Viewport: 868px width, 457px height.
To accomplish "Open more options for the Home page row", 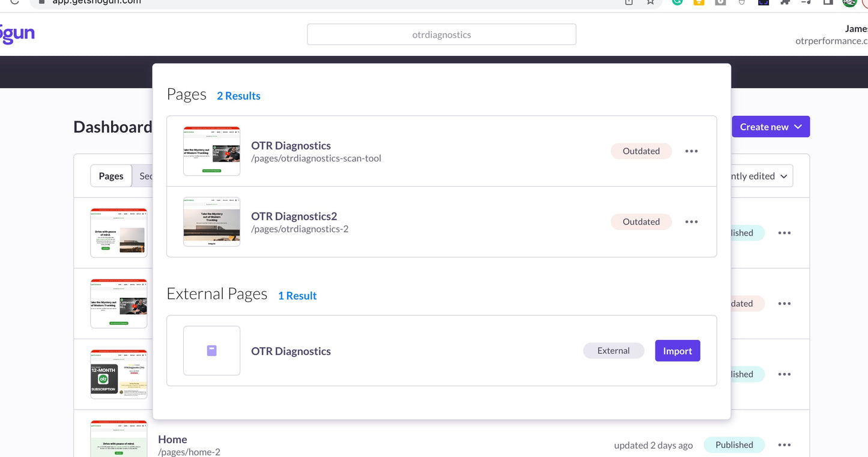I will point(784,445).
